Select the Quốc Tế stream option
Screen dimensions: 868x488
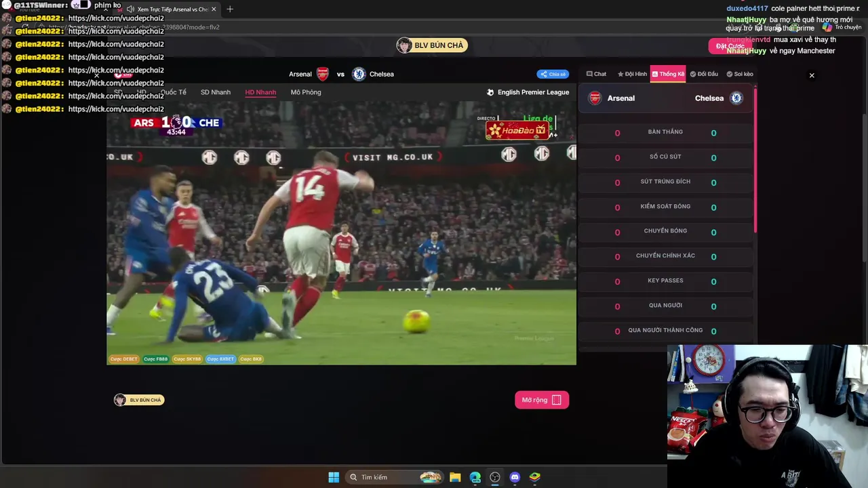[174, 92]
